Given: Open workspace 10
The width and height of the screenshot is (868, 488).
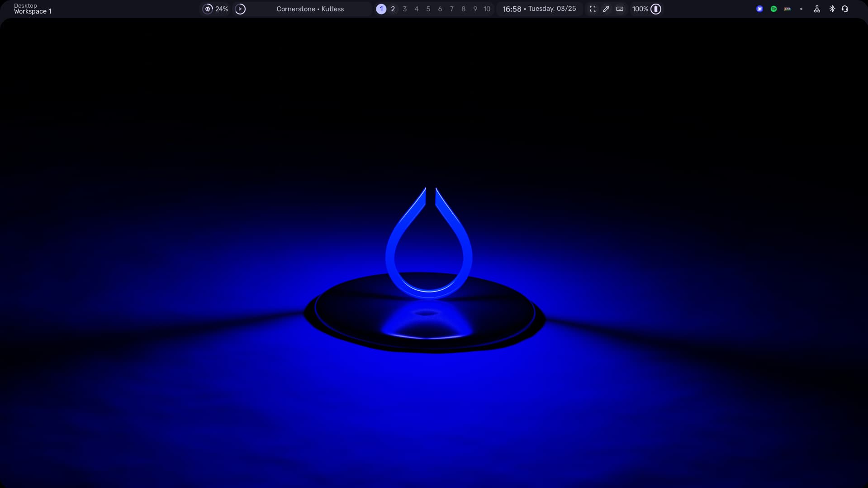Looking at the screenshot, I should coord(487,9).
